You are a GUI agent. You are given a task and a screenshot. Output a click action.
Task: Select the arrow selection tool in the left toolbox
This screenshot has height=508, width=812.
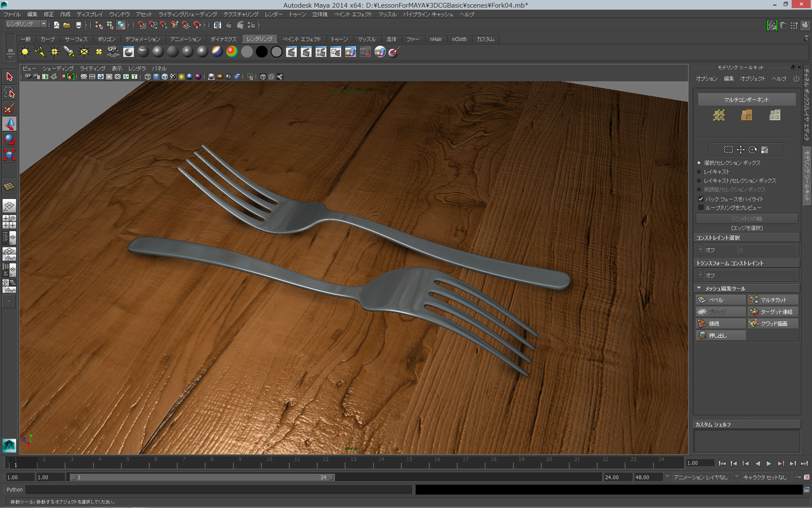click(9, 76)
